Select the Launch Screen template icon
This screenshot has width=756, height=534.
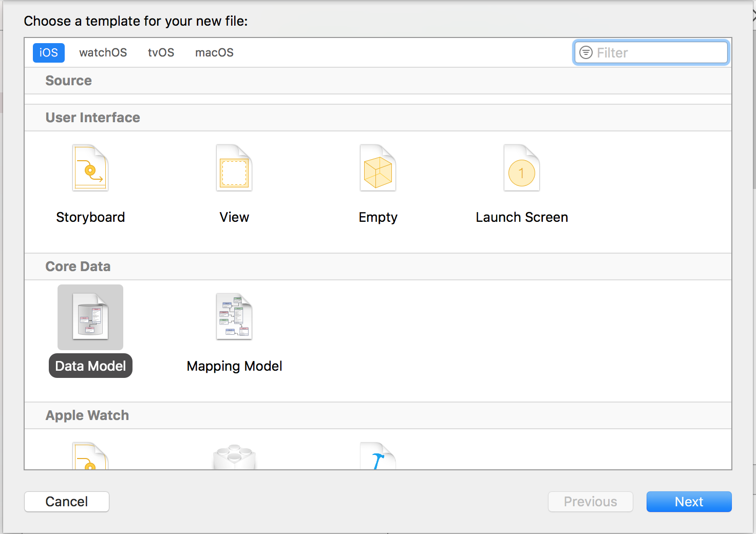tap(522, 168)
